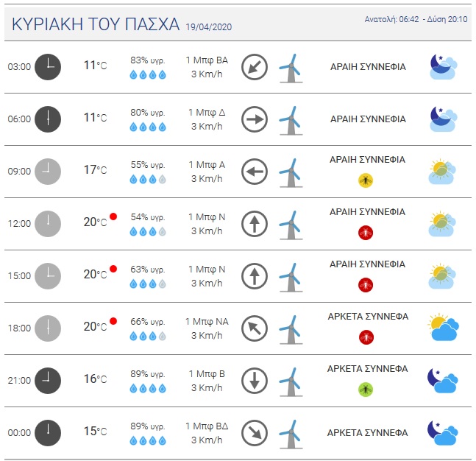Click the wind turbine icon at 15:00

pos(291,276)
